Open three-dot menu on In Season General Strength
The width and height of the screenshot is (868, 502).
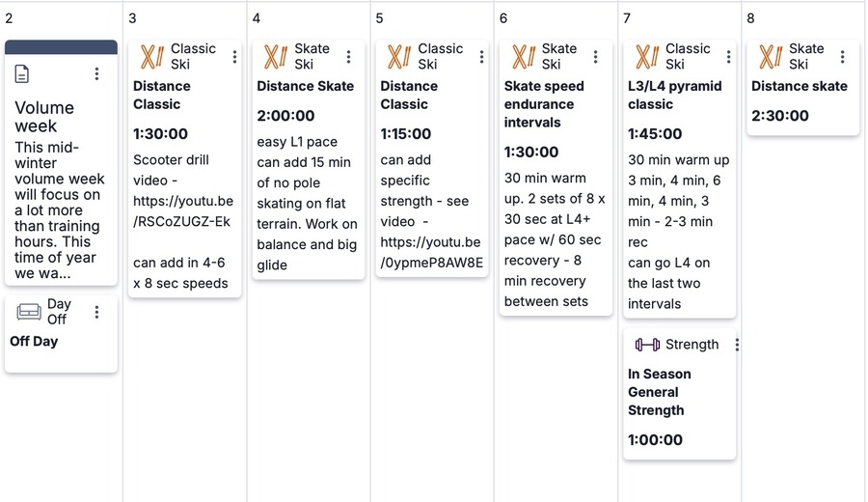[x=737, y=345]
